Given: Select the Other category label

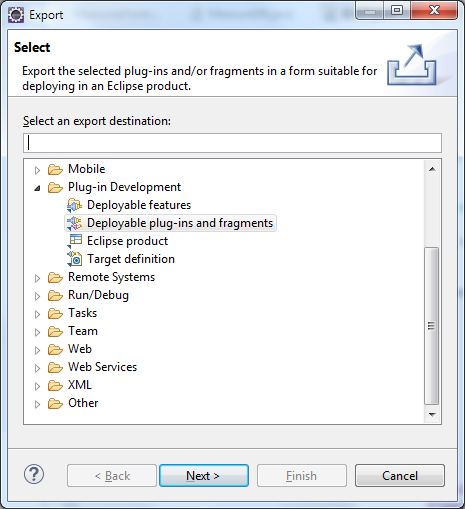Looking at the screenshot, I should coord(83,403).
